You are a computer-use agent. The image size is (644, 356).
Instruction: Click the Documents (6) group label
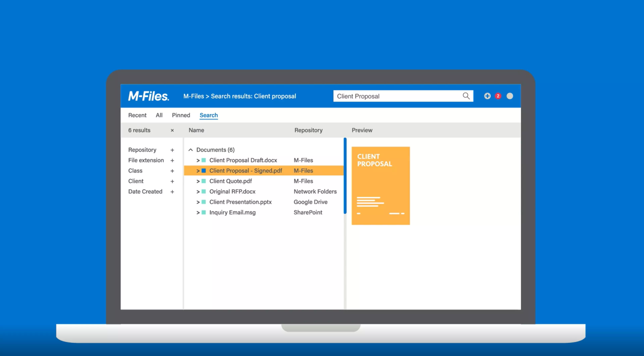tap(216, 150)
